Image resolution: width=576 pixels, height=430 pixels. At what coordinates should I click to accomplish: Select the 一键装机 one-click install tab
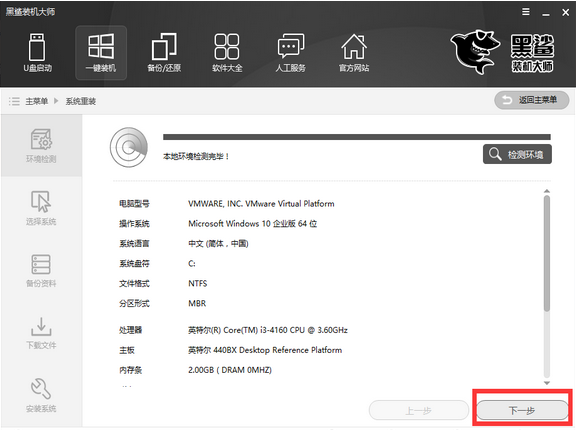coord(101,53)
